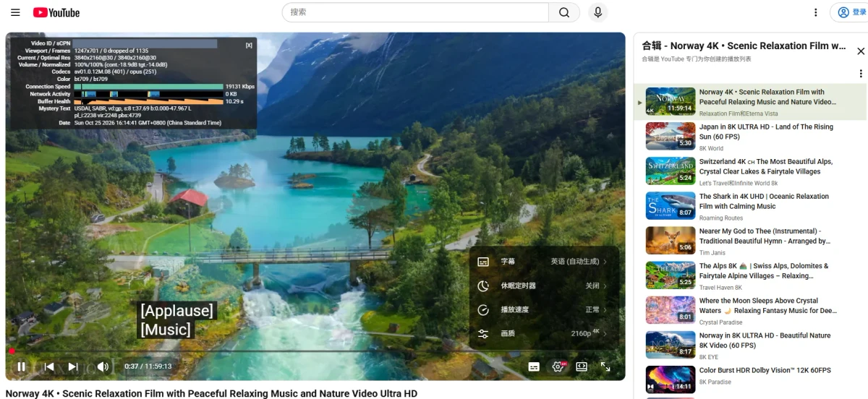Mute the video with speaker icon
Image resolution: width=868 pixels, height=399 pixels.
[x=103, y=366]
